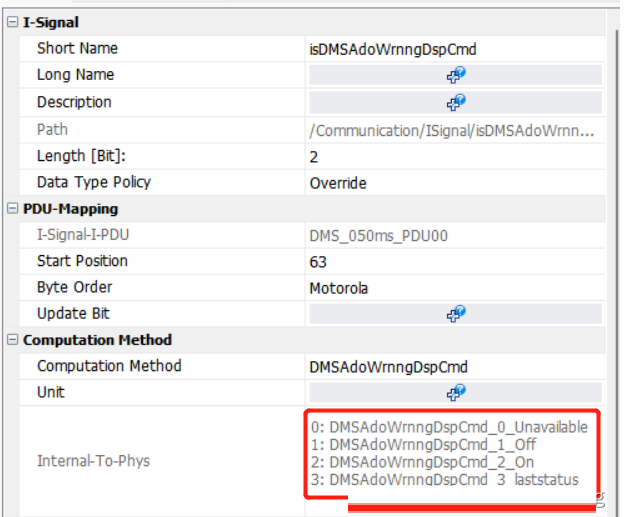Add an Update Bit via plus icon
The width and height of the screenshot is (626, 517).
click(x=456, y=313)
